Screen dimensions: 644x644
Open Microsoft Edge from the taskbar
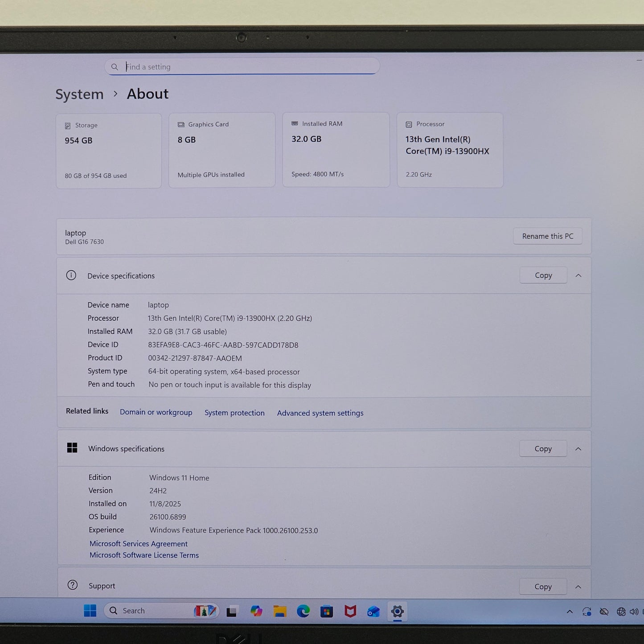click(x=304, y=611)
